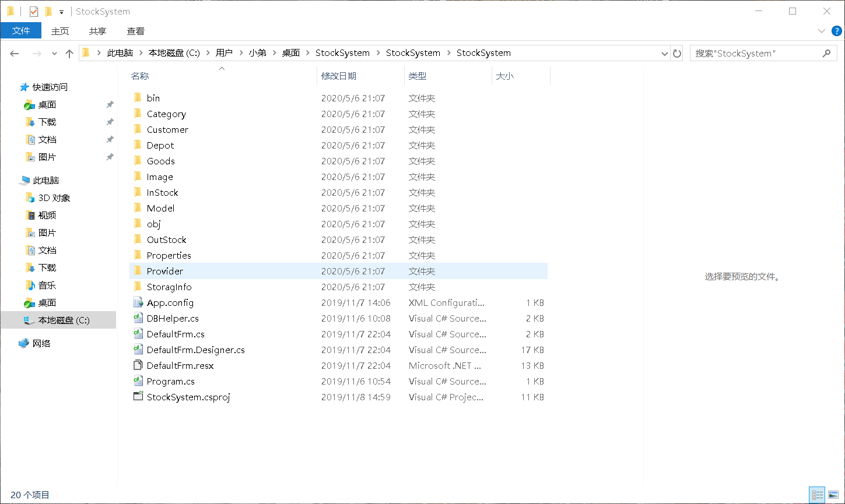Select the Image folder icon
This screenshot has height=504, width=845.
(x=138, y=177)
